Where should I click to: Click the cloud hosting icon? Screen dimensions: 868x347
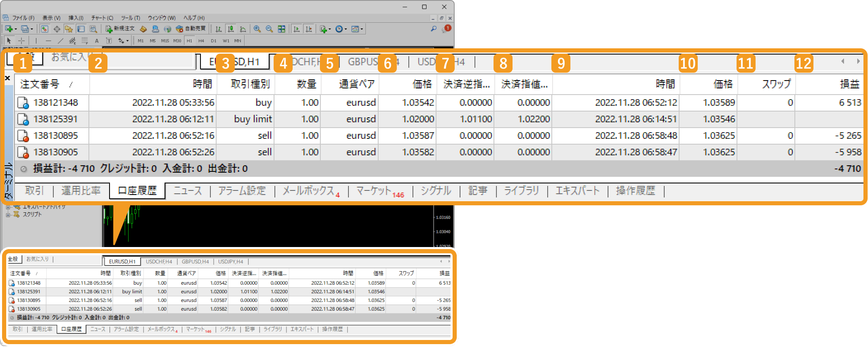155,29
